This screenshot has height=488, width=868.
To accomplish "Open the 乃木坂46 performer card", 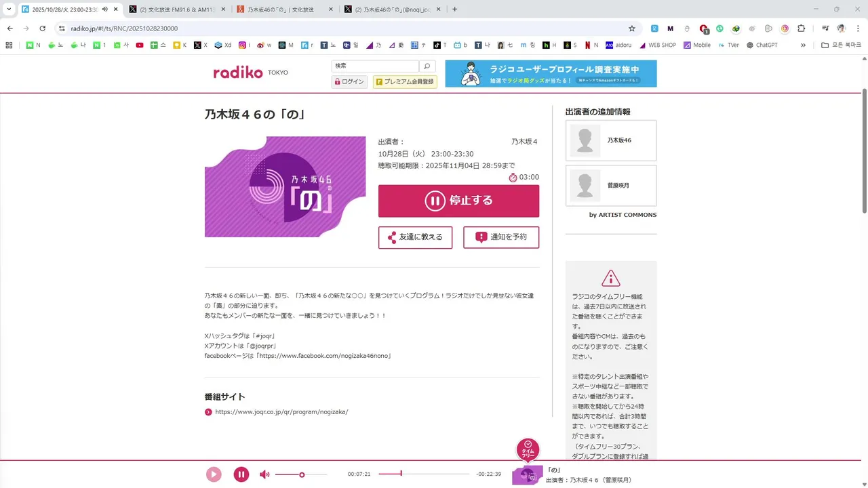I will (x=611, y=140).
